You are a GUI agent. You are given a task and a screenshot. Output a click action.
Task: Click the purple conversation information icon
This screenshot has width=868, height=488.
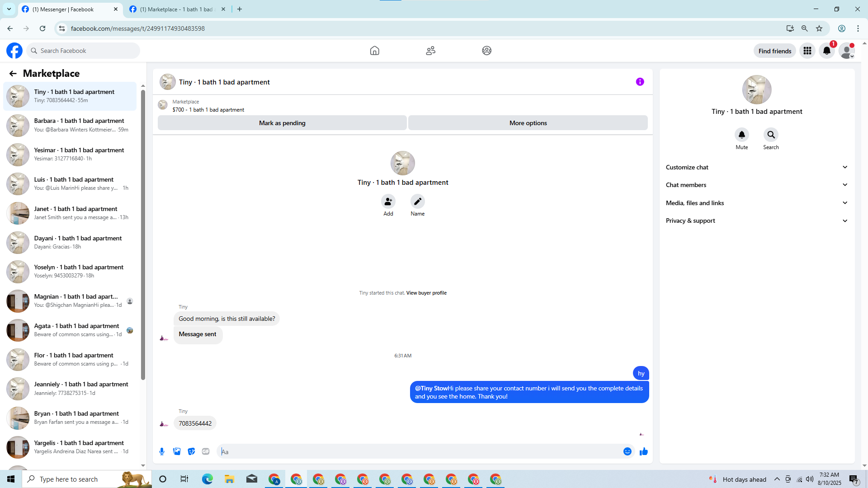tap(640, 82)
